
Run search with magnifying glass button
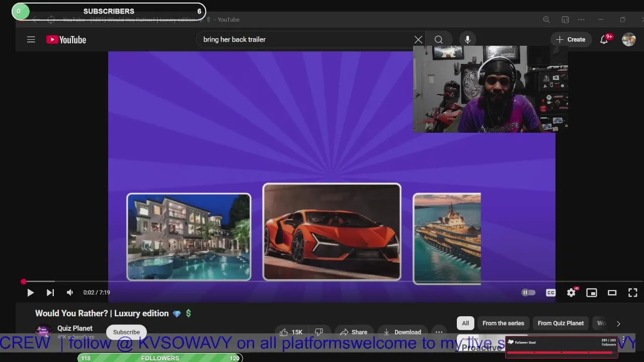coord(439,39)
